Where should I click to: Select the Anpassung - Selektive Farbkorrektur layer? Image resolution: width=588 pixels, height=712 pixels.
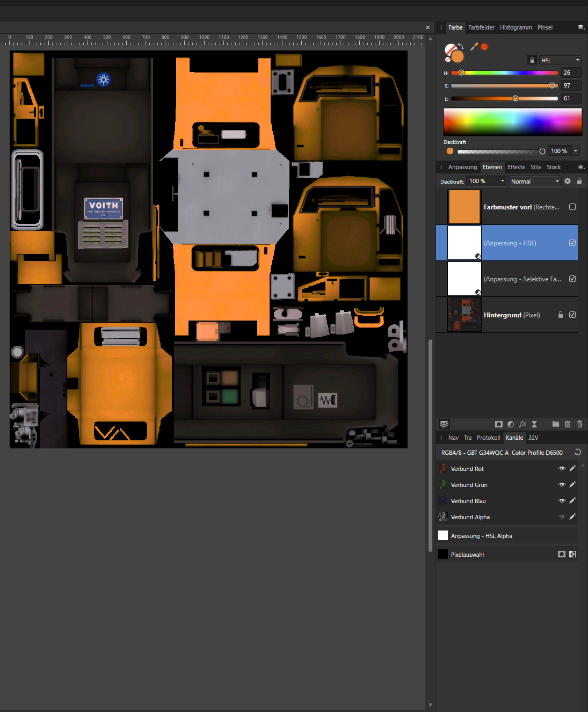[522, 279]
